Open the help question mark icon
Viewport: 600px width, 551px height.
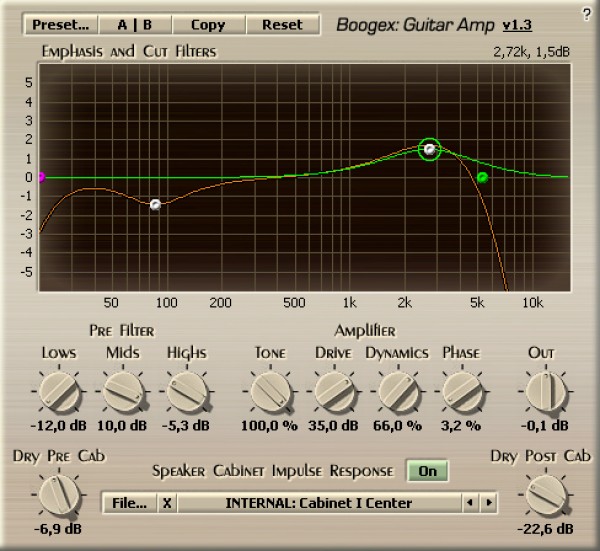click(x=586, y=13)
